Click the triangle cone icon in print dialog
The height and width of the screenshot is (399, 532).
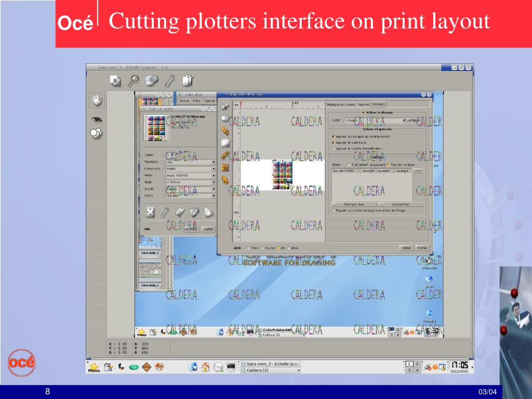209,212
